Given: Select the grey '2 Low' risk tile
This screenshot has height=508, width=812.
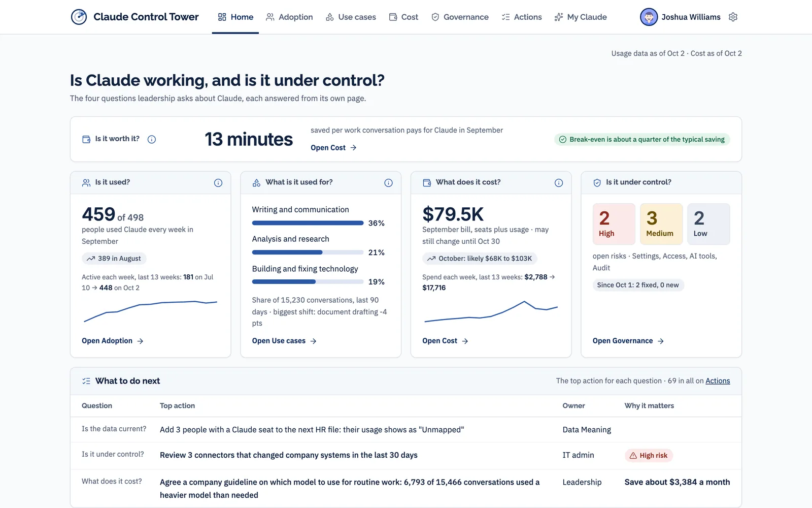Looking at the screenshot, I should (708, 224).
